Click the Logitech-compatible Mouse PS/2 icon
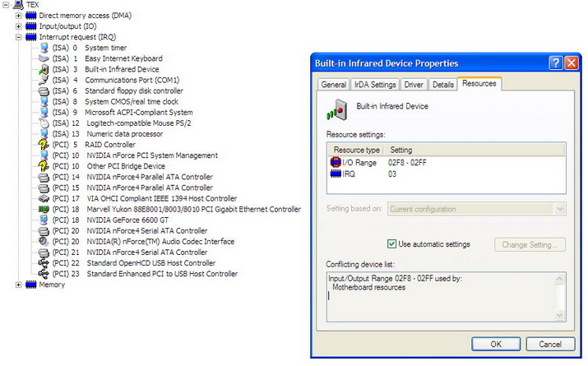This screenshot has width=588, height=366. (44, 123)
